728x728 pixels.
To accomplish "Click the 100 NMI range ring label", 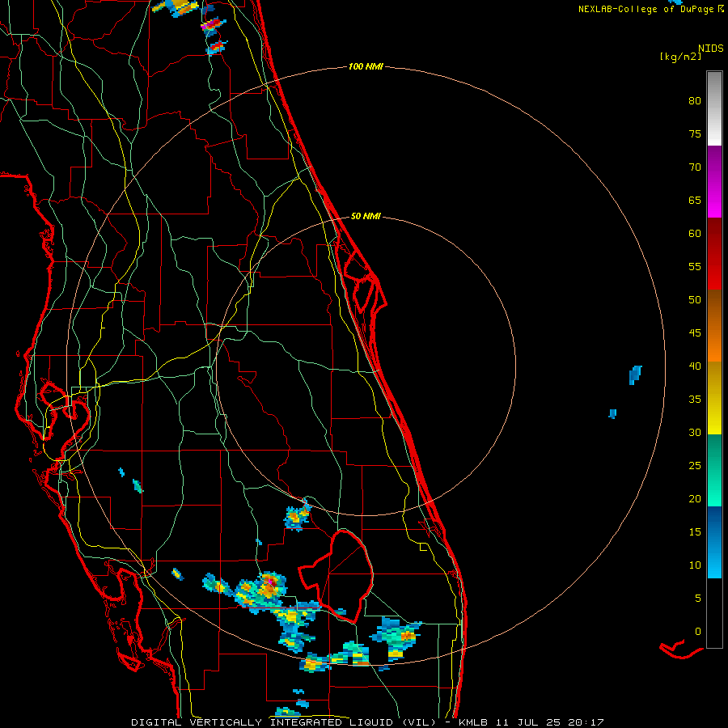I will [x=366, y=66].
